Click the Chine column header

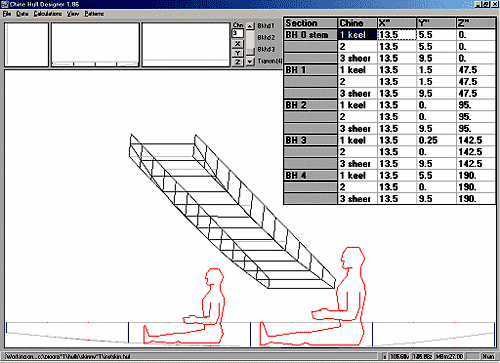coord(358,23)
